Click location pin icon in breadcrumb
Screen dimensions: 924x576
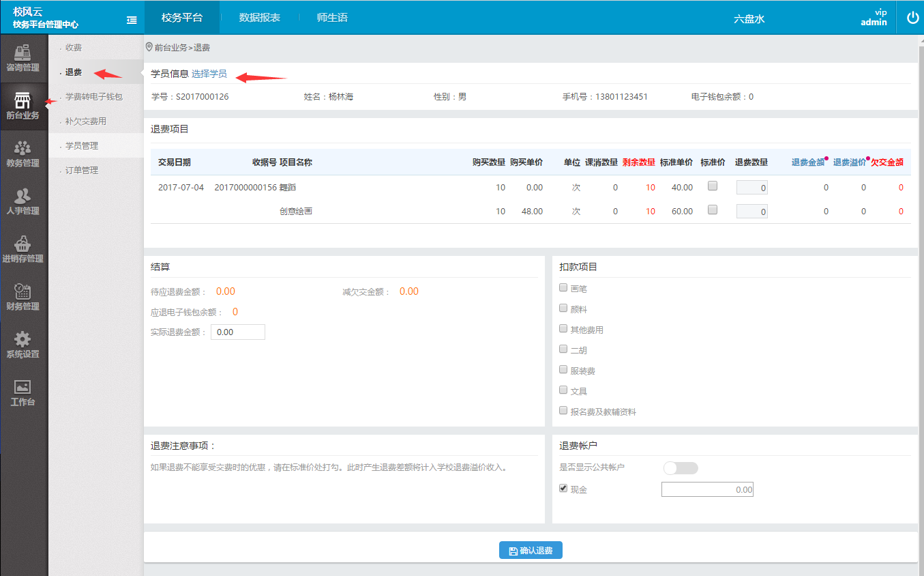coord(149,47)
